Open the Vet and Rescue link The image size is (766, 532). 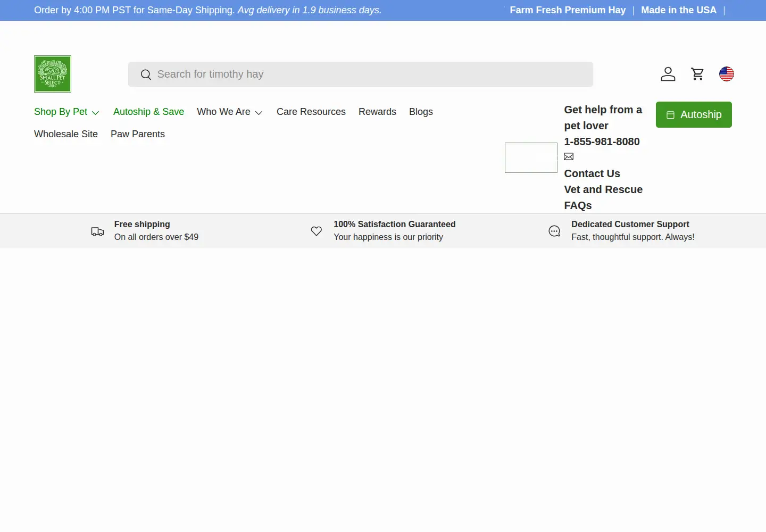603,189
